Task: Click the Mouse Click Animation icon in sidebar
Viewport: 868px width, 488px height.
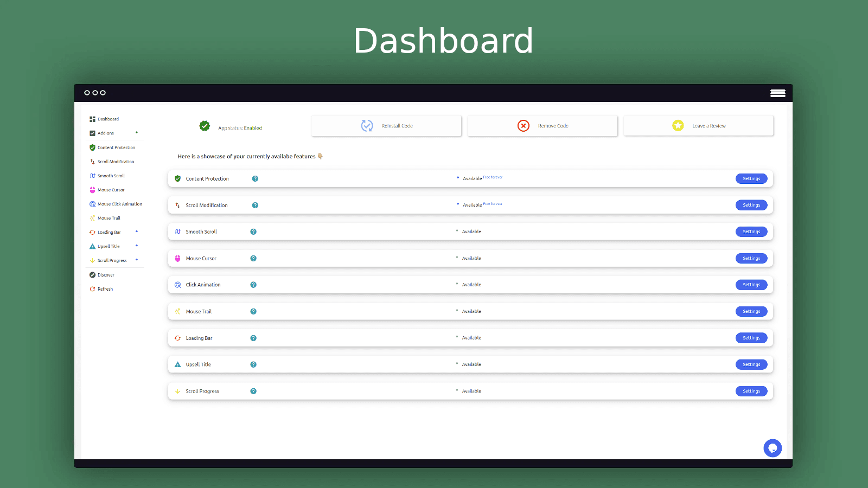Action: click(x=92, y=204)
